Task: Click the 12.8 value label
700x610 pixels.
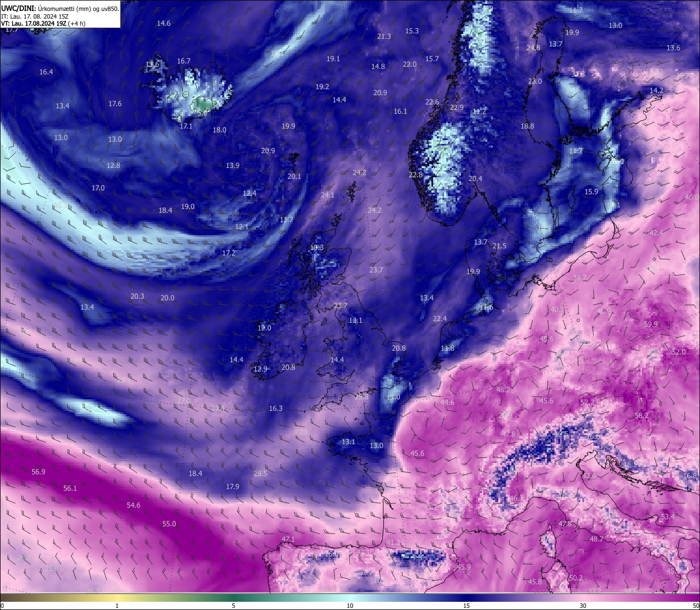Action: pos(113,166)
